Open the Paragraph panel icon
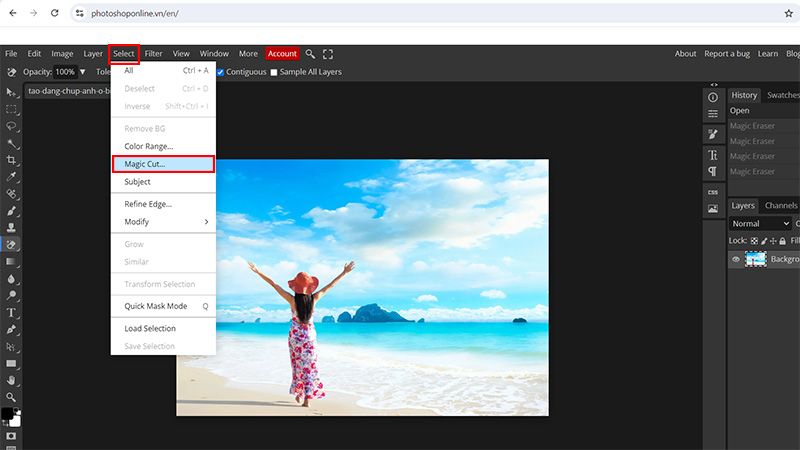The height and width of the screenshot is (450, 800). [713, 171]
